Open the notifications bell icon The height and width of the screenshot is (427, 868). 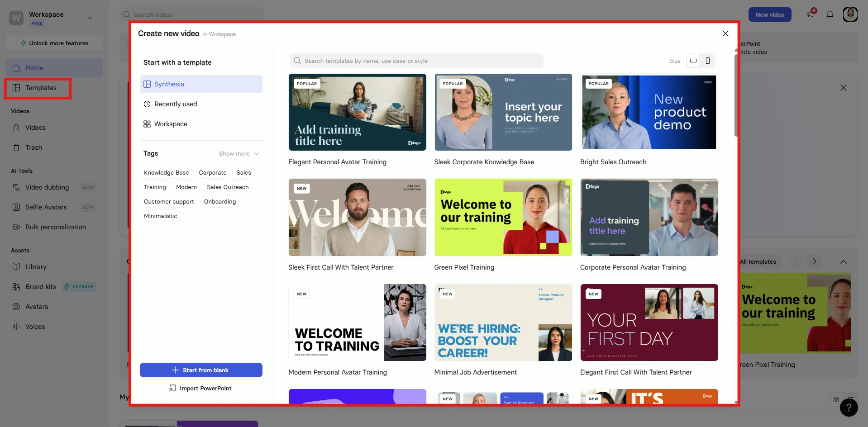click(830, 14)
